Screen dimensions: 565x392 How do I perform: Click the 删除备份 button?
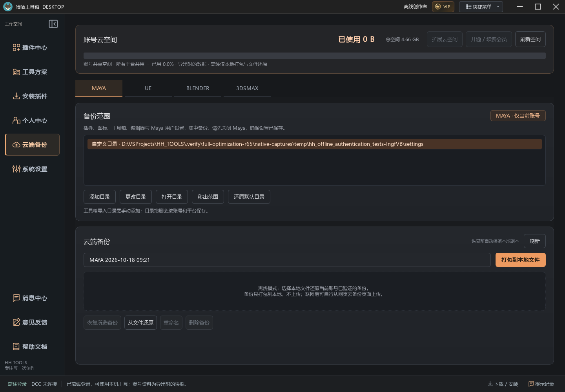click(199, 323)
